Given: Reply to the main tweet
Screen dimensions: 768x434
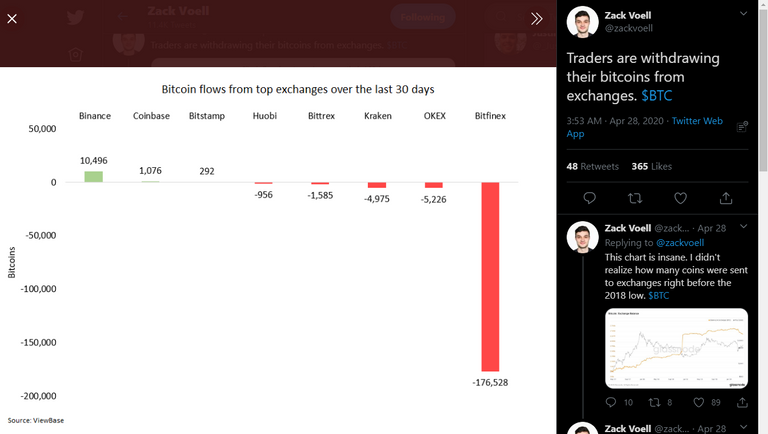Looking at the screenshot, I should (590, 198).
